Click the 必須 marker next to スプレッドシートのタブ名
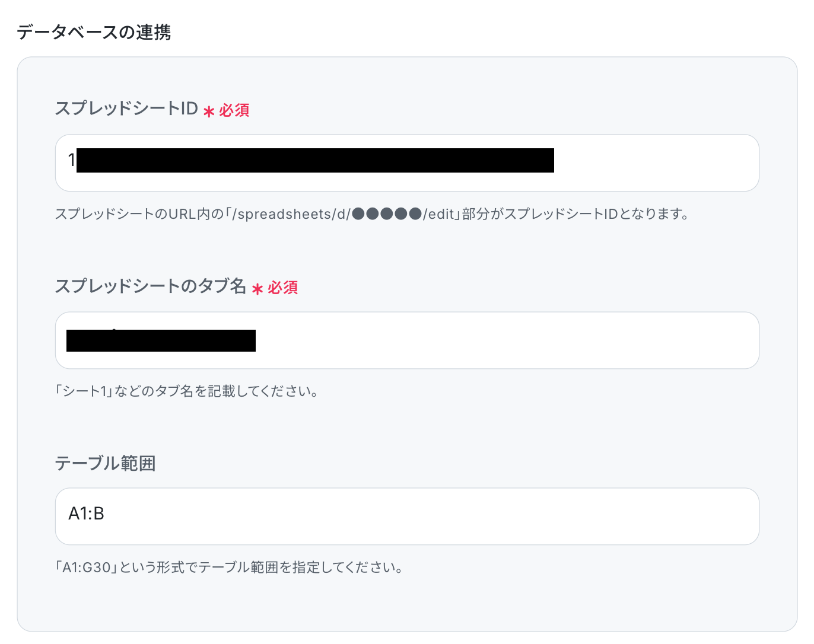This screenshot has width=814, height=644. 283,288
